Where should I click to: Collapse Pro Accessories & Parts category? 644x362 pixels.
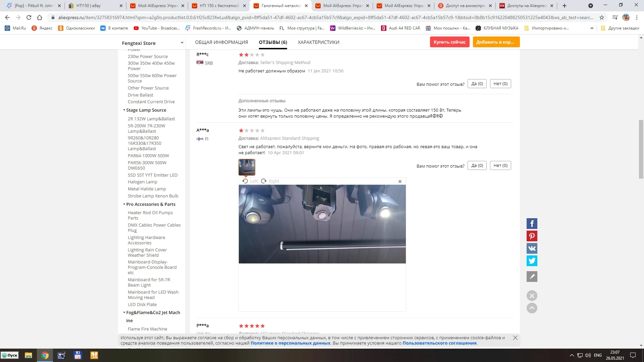(124, 204)
